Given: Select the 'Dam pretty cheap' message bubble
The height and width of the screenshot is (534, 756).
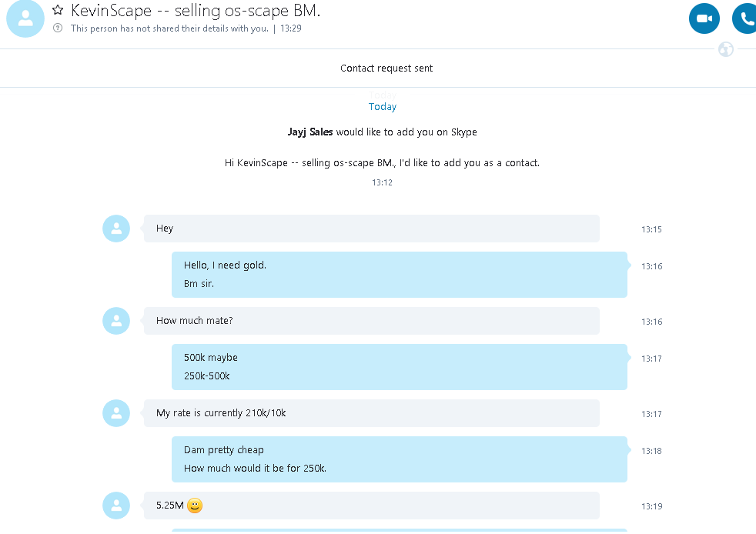Looking at the screenshot, I should point(400,459).
